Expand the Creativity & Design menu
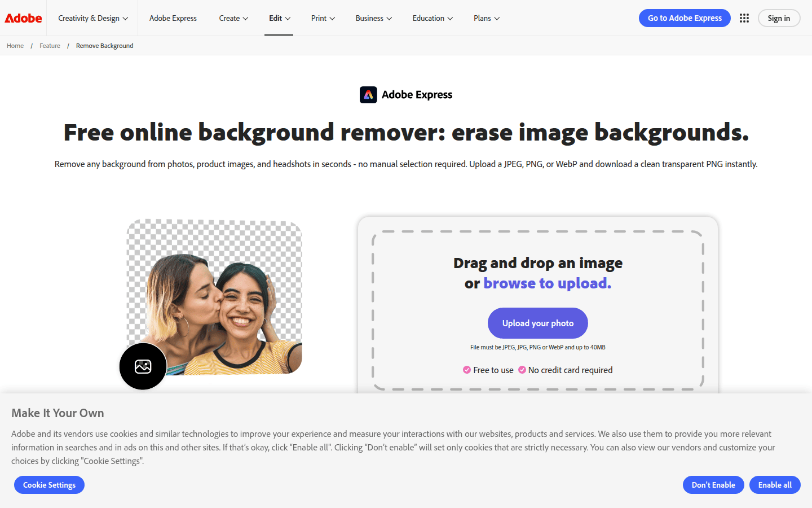The width and height of the screenshot is (812, 508). [93, 18]
